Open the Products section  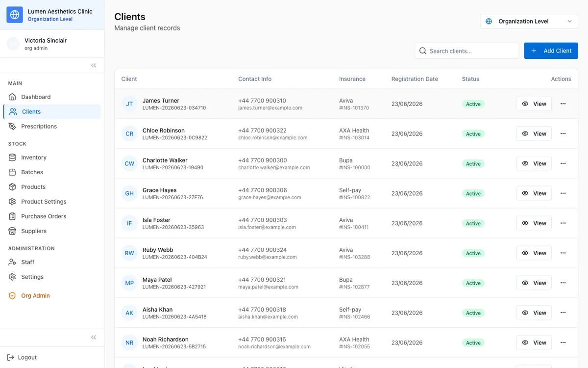click(x=52, y=186)
